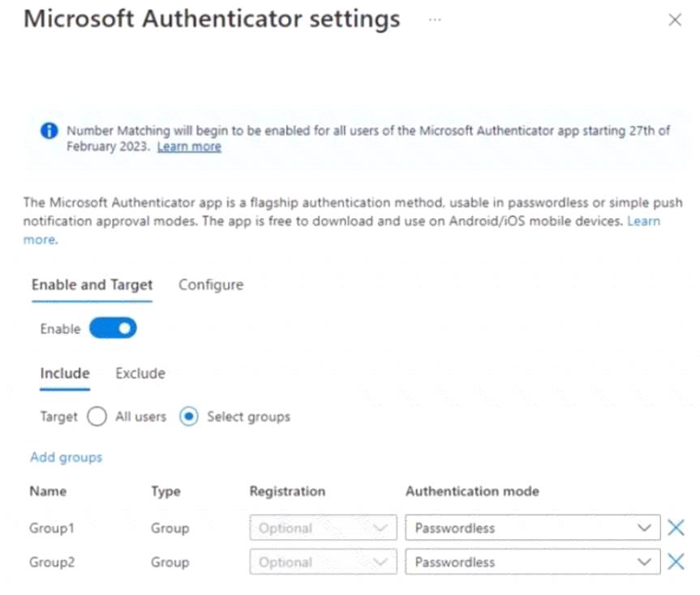
Task: Click the blue information icon in banner
Action: (x=49, y=131)
